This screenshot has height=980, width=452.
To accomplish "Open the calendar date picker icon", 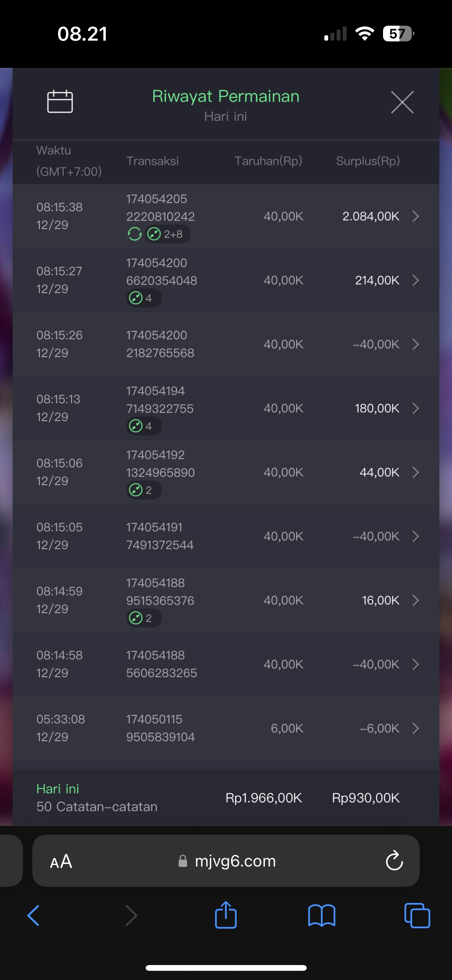I will click(x=60, y=102).
